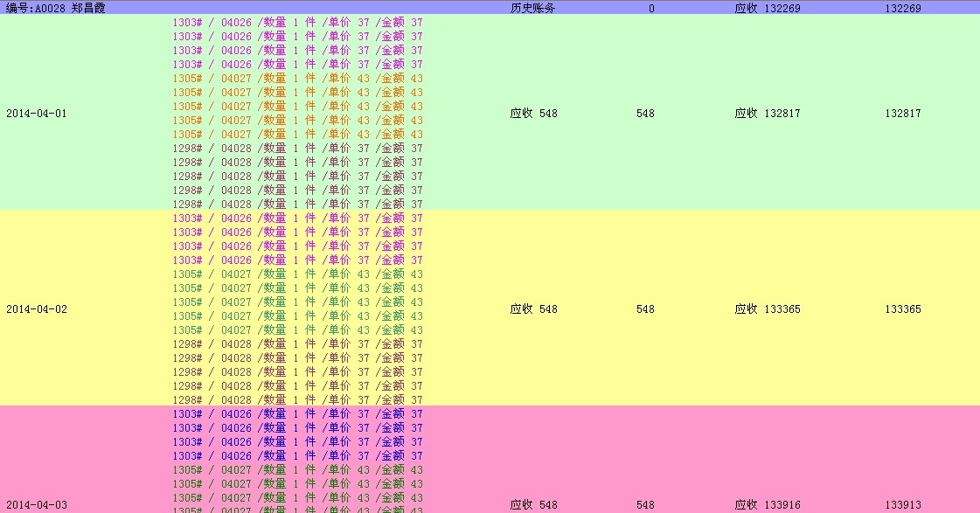Screen dimensions: 980x513
Task: Click 应收 548 in the 2014-04-02 row
Action: coord(533,309)
